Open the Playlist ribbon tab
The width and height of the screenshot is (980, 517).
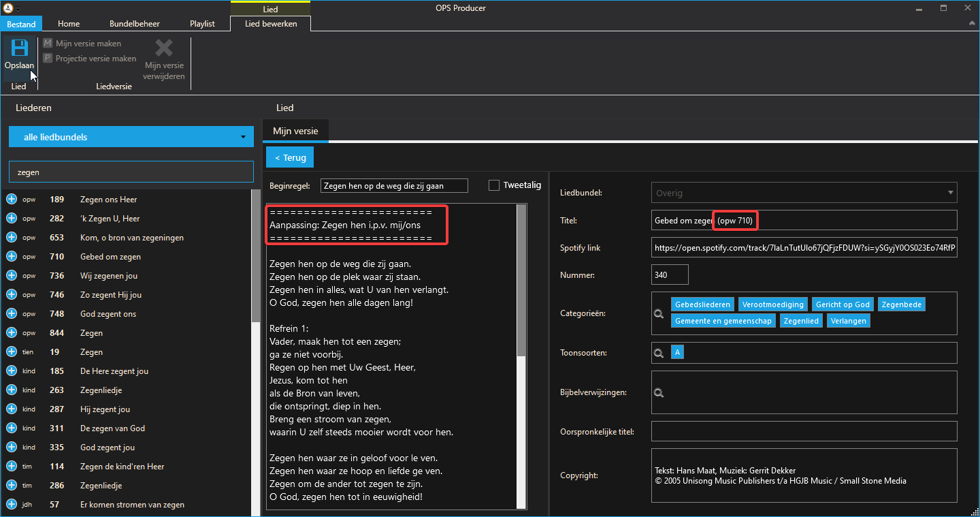[202, 24]
